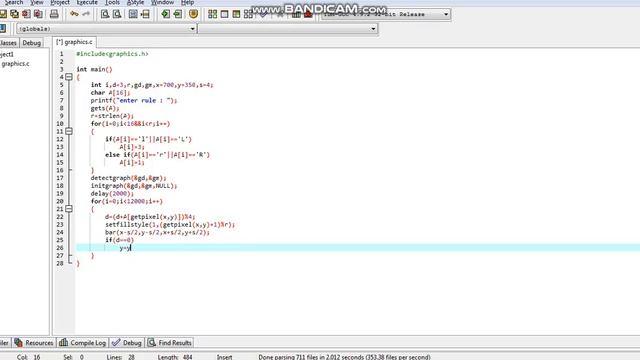Click the printf("enter rule : ") line
The image size is (640, 360).
[134, 100]
